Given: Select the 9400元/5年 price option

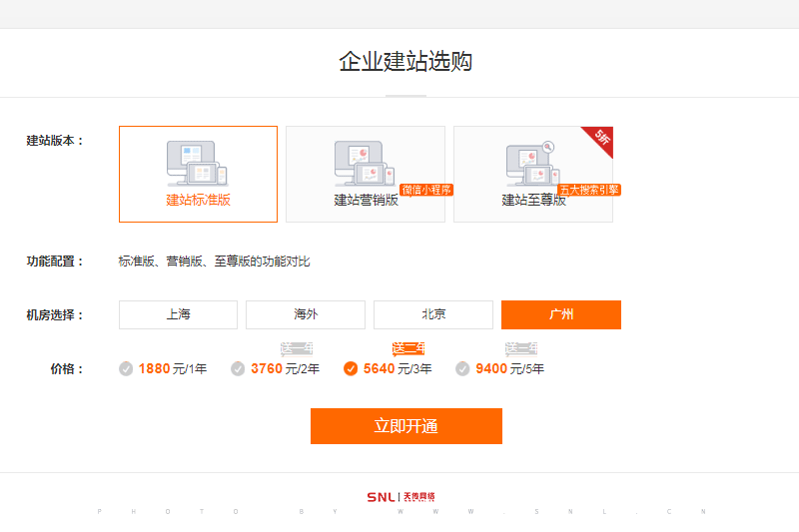Looking at the screenshot, I should coord(500,369).
